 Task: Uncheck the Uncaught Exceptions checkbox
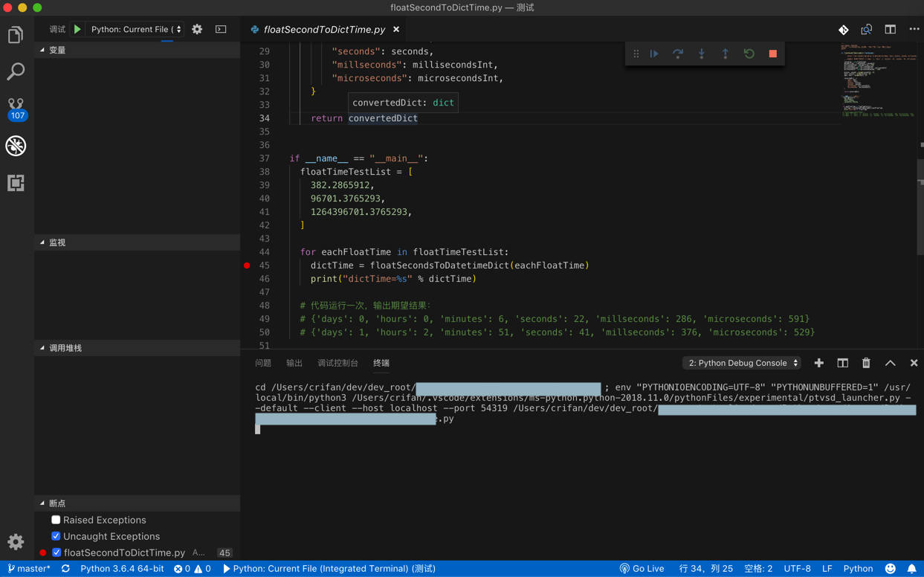coord(56,536)
